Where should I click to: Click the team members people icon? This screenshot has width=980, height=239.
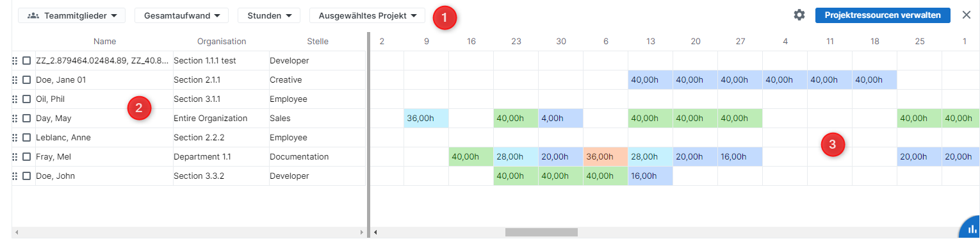(x=33, y=15)
